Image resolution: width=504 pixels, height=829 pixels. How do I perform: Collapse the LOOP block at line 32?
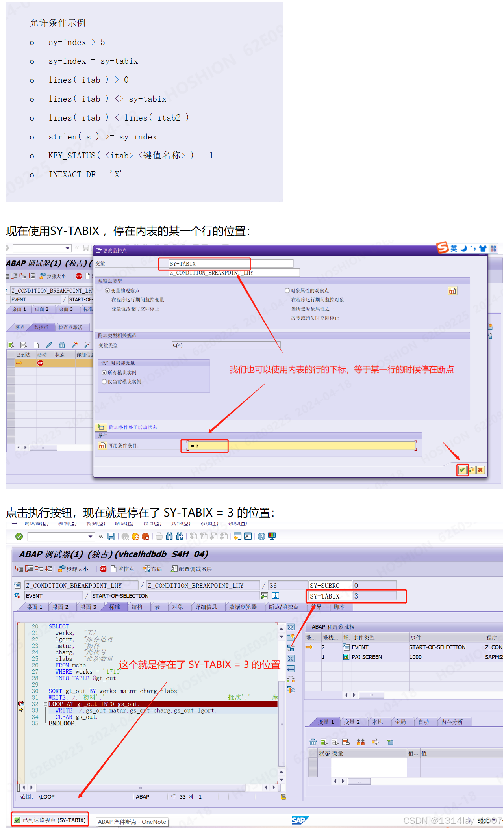tap(45, 704)
